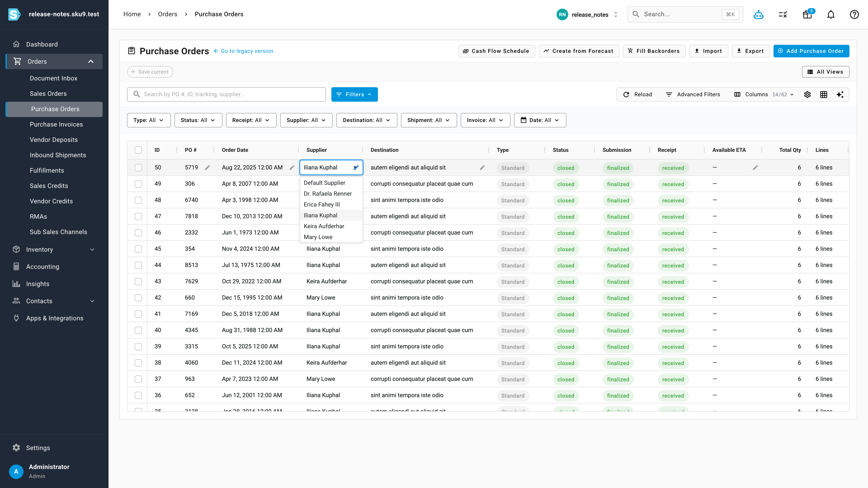The width and height of the screenshot is (868, 488).
Task: Check the row for order ID 43
Action: [x=139, y=282]
